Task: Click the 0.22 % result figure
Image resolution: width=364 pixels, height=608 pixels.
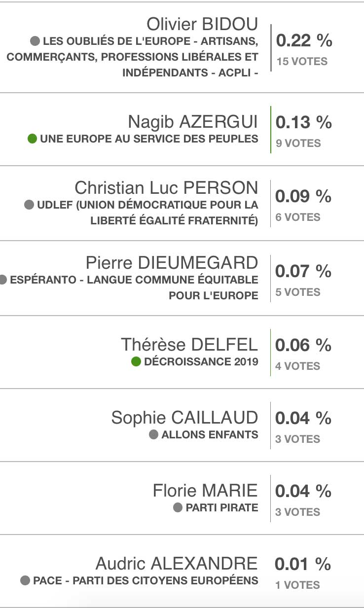Action: click(x=304, y=40)
